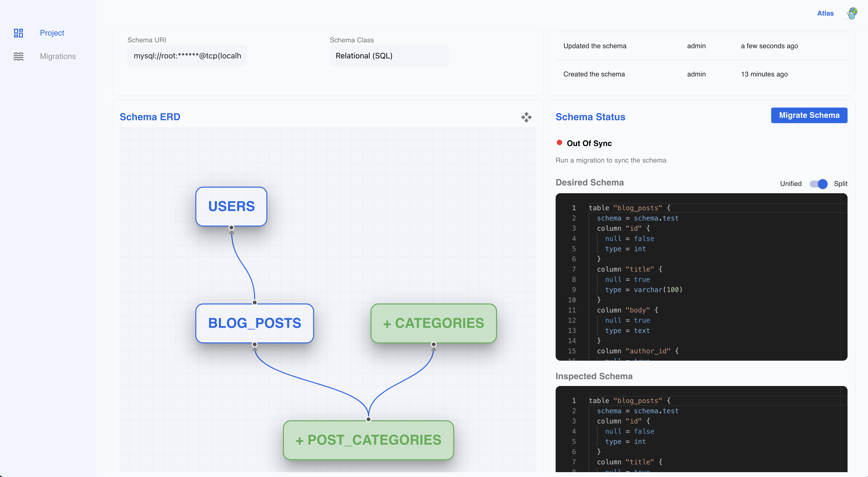The height and width of the screenshot is (477, 868).
Task: Open the Atlas link in header
Action: click(x=825, y=13)
